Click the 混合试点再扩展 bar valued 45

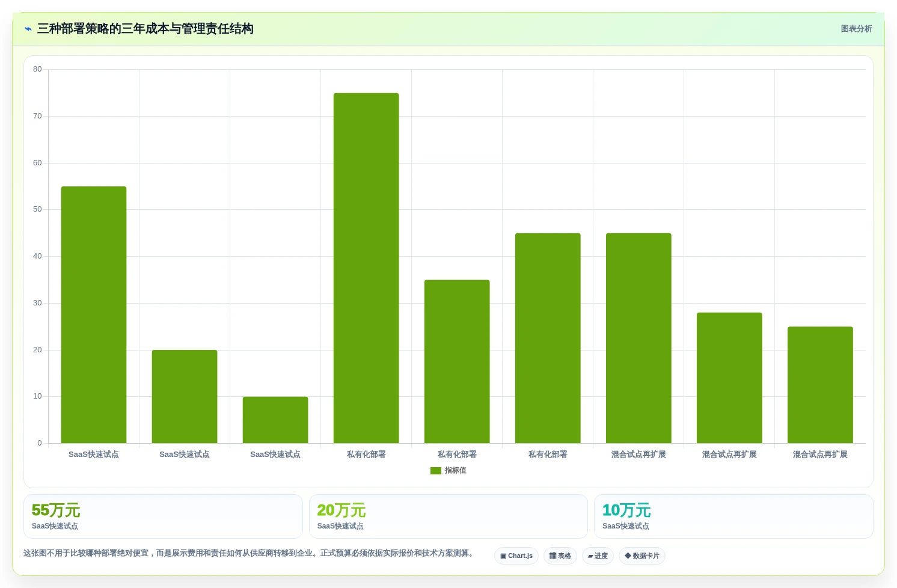pyautogui.click(x=638, y=338)
